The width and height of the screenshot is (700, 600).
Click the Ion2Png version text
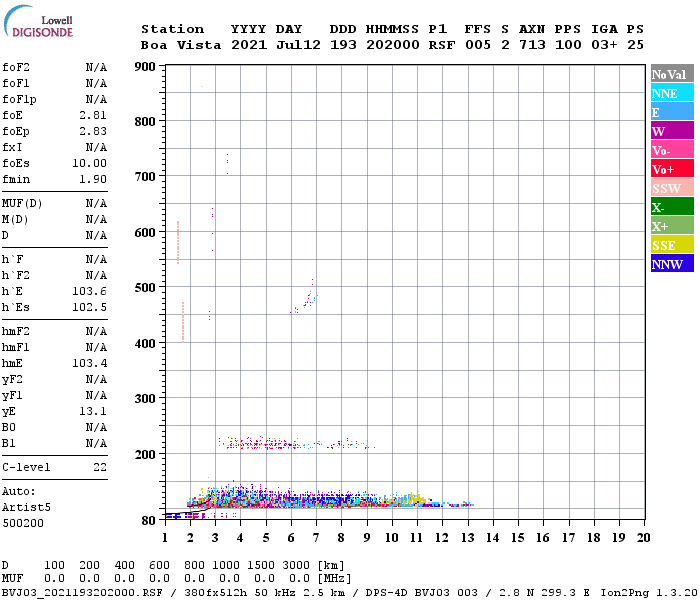coord(649,593)
